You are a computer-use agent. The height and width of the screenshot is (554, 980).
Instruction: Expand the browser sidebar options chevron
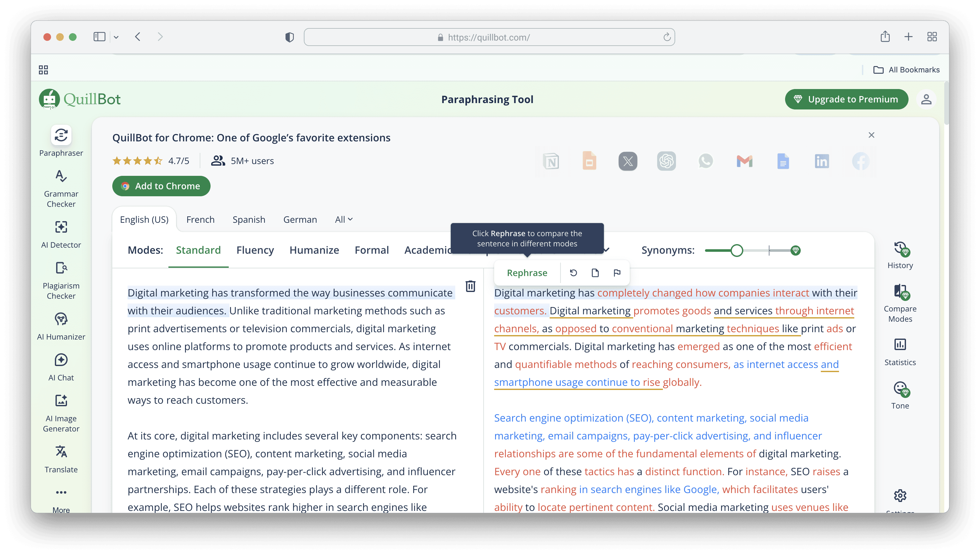(x=116, y=37)
